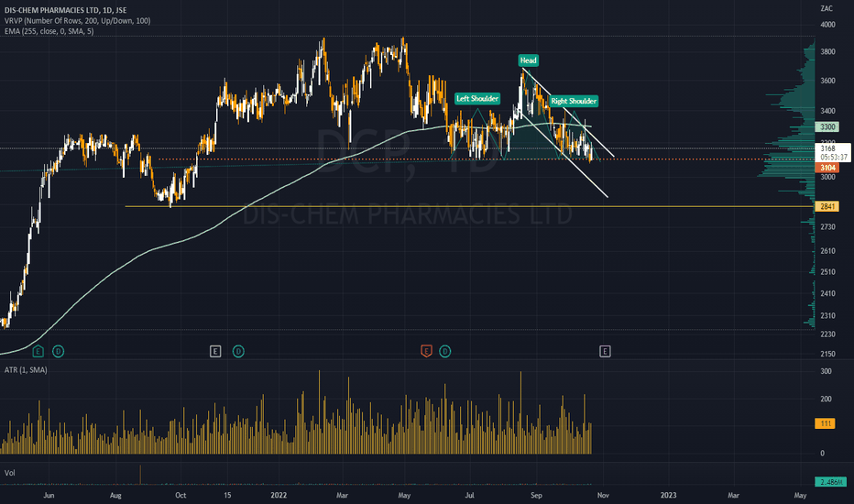Click the DIS-CHEM PHARMACIES LTD symbol title
The image size is (854, 504).
(65, 10)
